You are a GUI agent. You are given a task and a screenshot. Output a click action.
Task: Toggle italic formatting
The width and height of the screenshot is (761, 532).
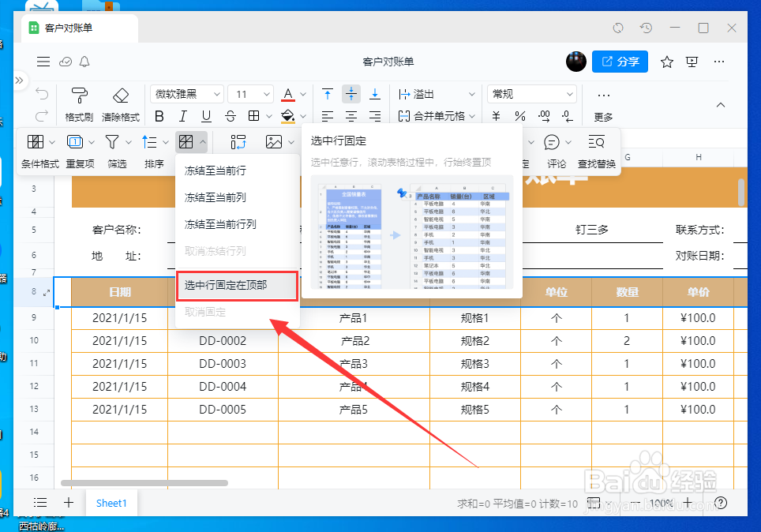click(x=182, y=116)
